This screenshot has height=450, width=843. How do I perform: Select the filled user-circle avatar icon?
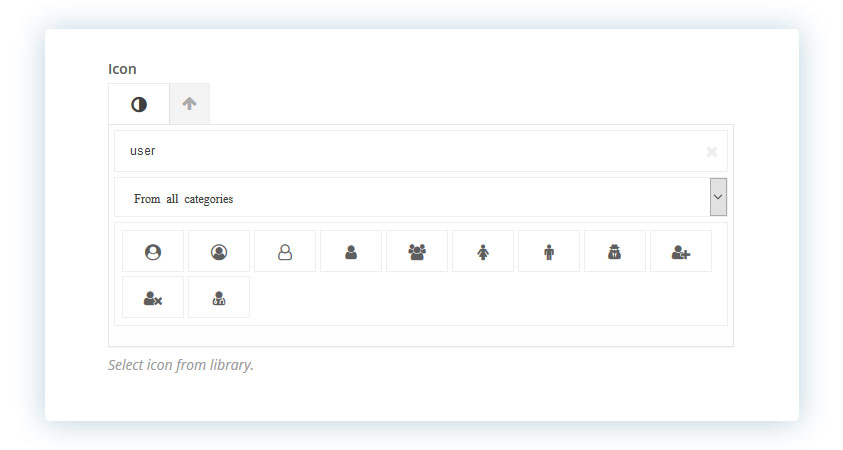(153, 252)
